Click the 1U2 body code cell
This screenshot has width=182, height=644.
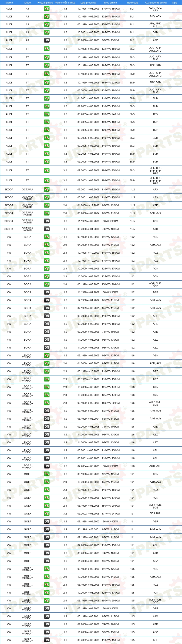coord(132,189)
